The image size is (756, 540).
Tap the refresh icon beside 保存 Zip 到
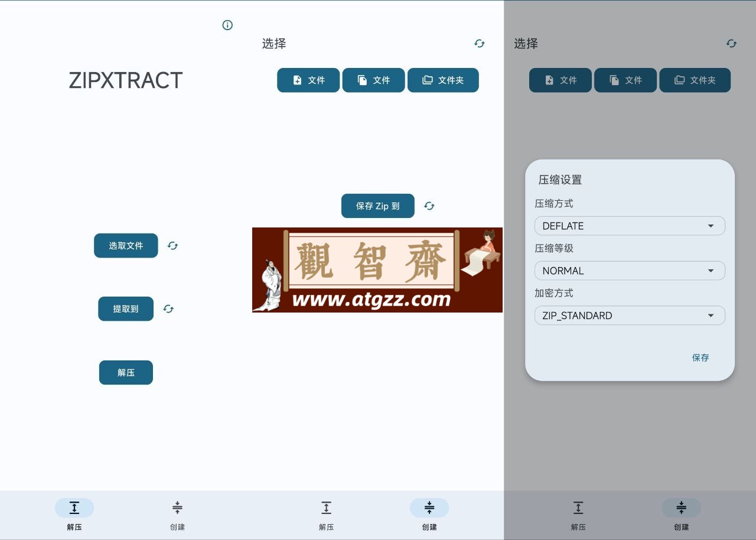click(429, 206)
